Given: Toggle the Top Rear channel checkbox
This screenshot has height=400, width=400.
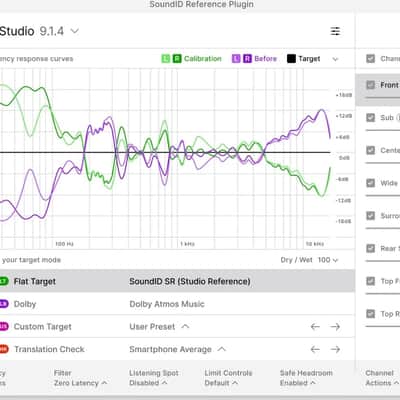Looking at the screenshot, I should point(370,314).
